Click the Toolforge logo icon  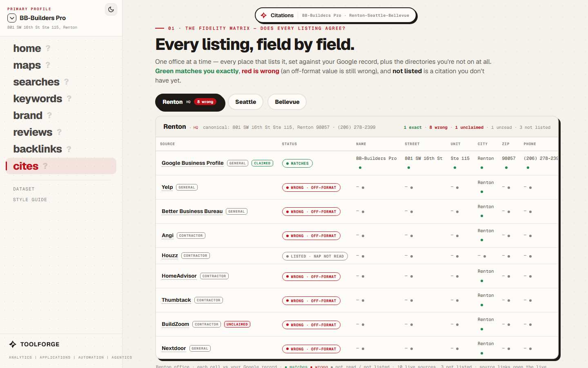[x=13, y=344]
